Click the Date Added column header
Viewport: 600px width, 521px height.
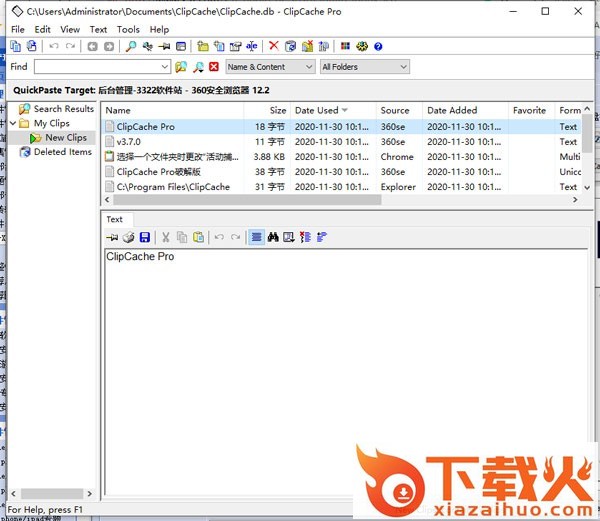coord(465,111)
